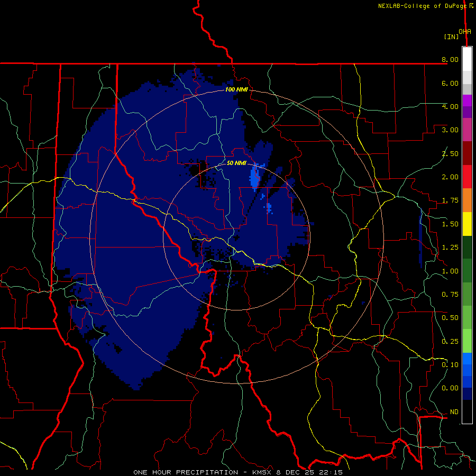This screenshot has height=476, width=476.
Task: Select the orange legend swatch
Action: 467,200
